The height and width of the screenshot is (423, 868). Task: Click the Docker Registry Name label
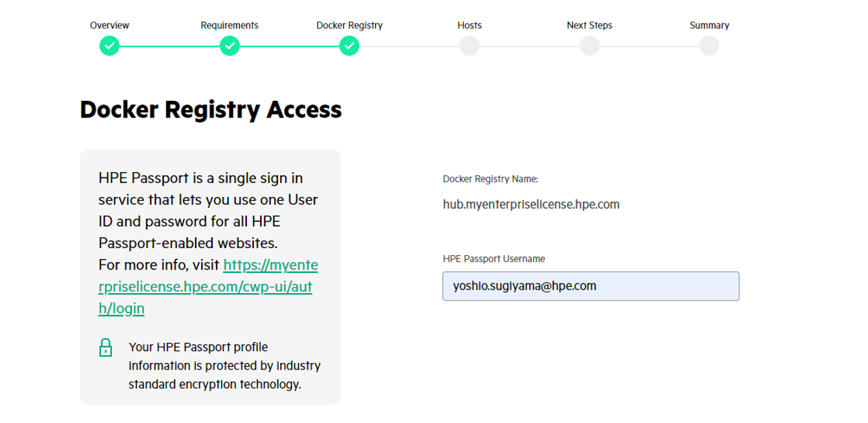[490, 179]
